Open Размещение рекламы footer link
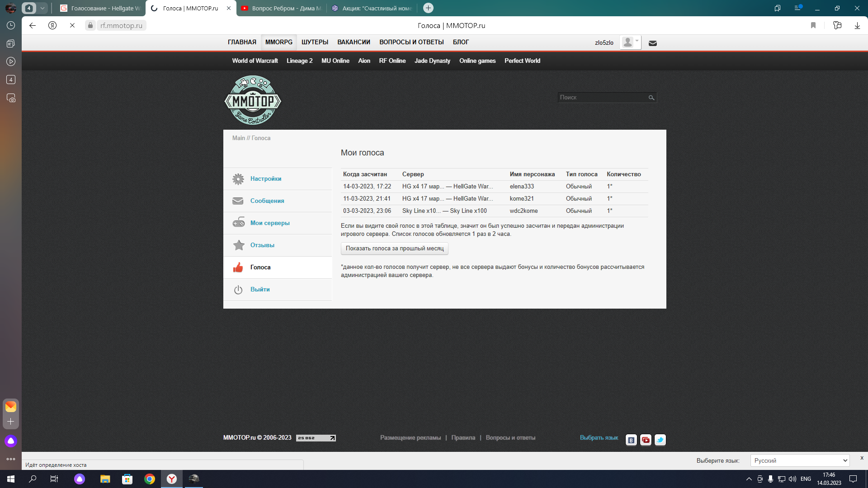The image size is (868, 488). 410,438
